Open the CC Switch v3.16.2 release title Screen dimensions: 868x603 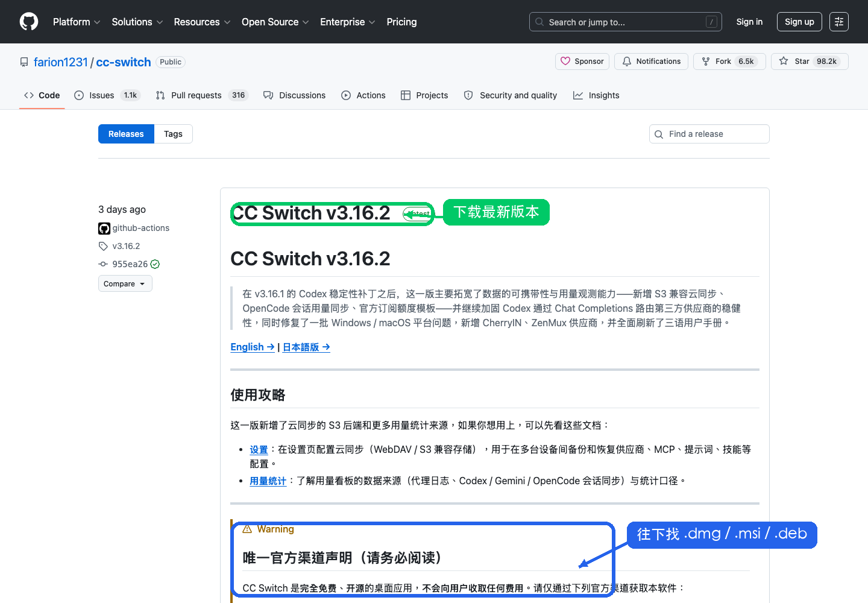[311, 213]
